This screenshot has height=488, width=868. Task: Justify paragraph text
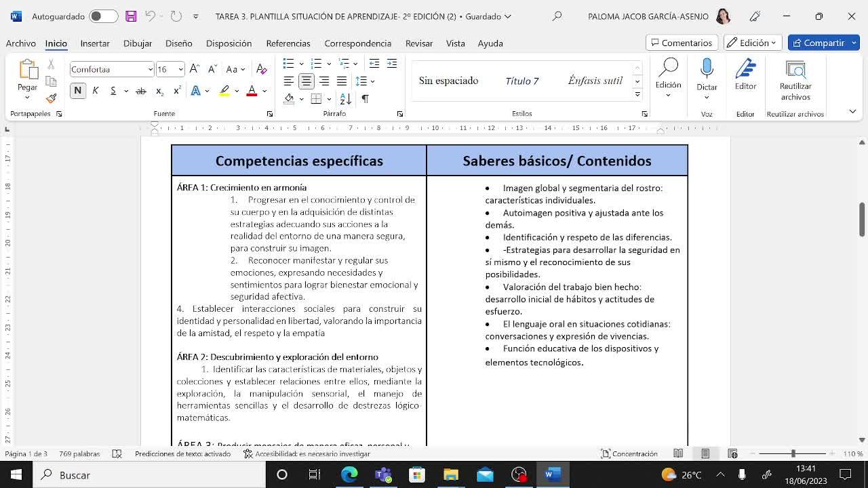[x=342, y=81]
